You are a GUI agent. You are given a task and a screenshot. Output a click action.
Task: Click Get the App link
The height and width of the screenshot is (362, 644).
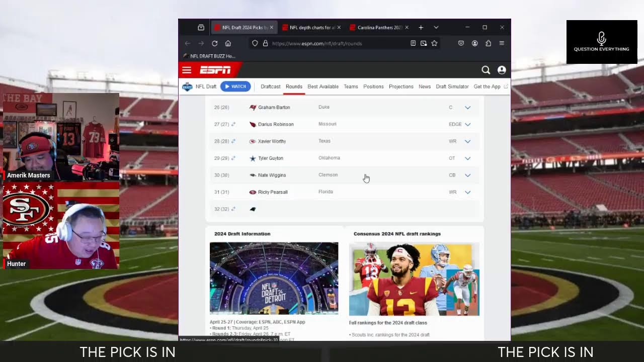pos(487,86)
